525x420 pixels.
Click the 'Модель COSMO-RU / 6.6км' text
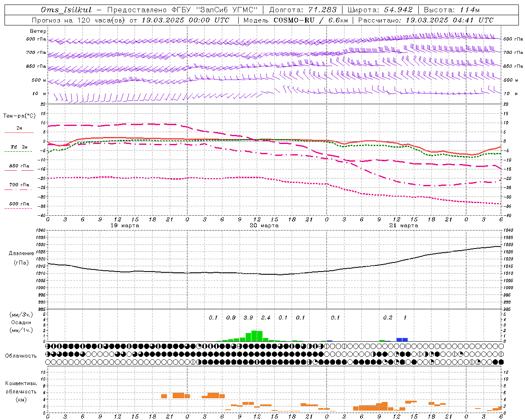click(x=296, y=20)
